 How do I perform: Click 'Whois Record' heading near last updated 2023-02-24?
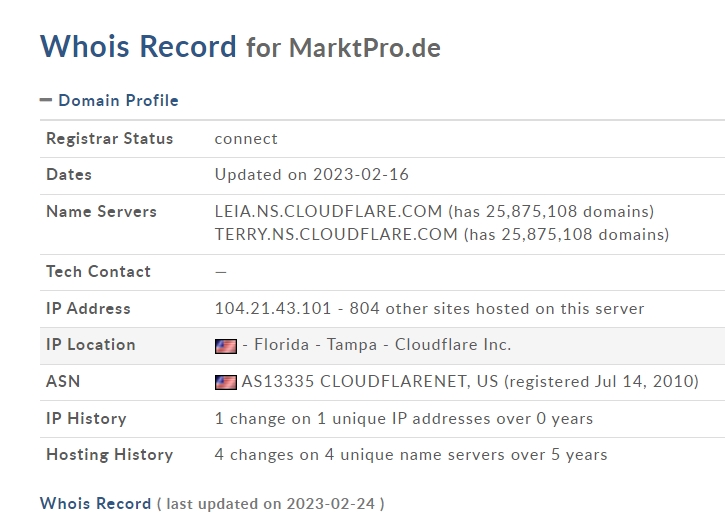[95, 503]
